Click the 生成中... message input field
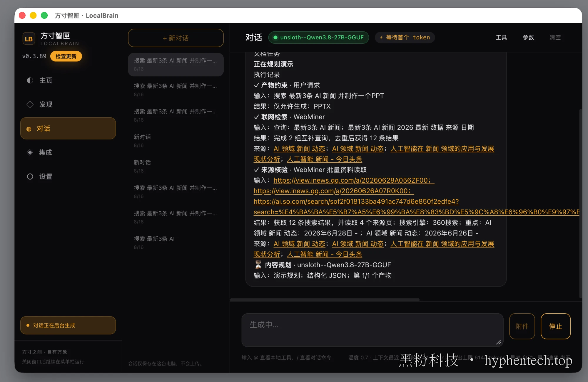The width and height of the screenshot is (588, 382). (x=372, y=330)
